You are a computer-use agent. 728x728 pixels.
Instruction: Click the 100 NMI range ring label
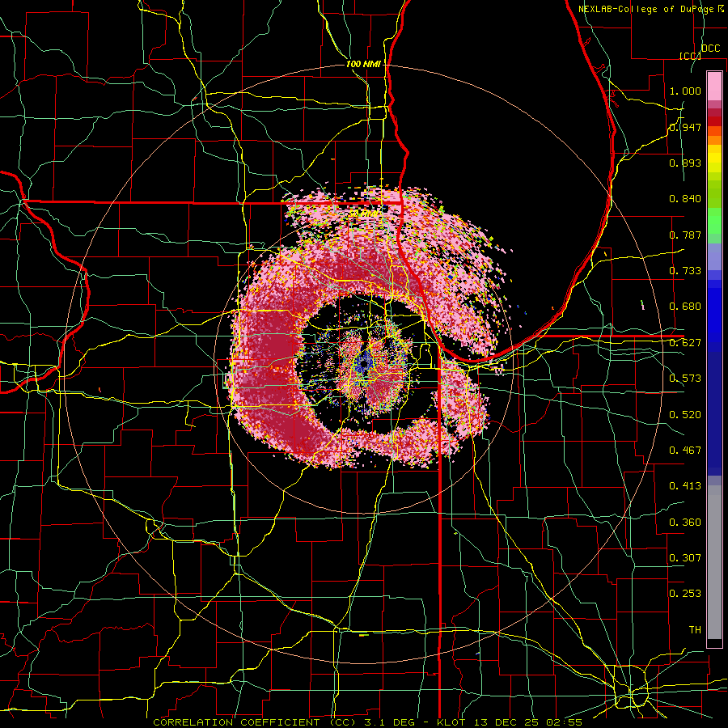click(x=363, y=64)
